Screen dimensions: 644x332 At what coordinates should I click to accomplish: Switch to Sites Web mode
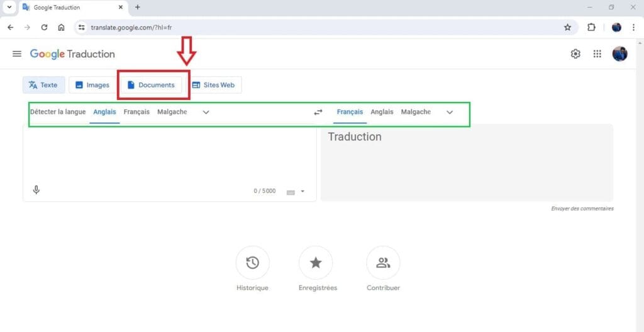click(213, 85)
